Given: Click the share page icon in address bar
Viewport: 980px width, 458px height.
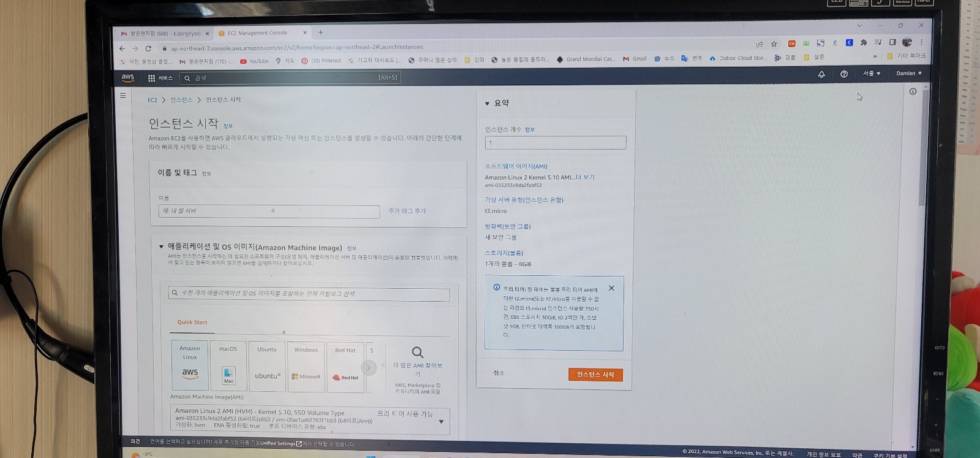Looking at the screenshot, I should 759,44.
